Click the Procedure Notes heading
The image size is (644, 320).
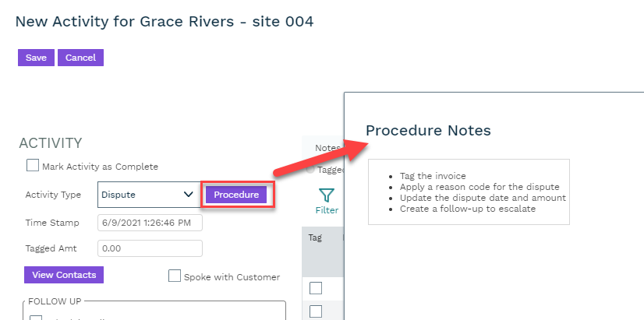pyautogui.click(x=428, y=130)
